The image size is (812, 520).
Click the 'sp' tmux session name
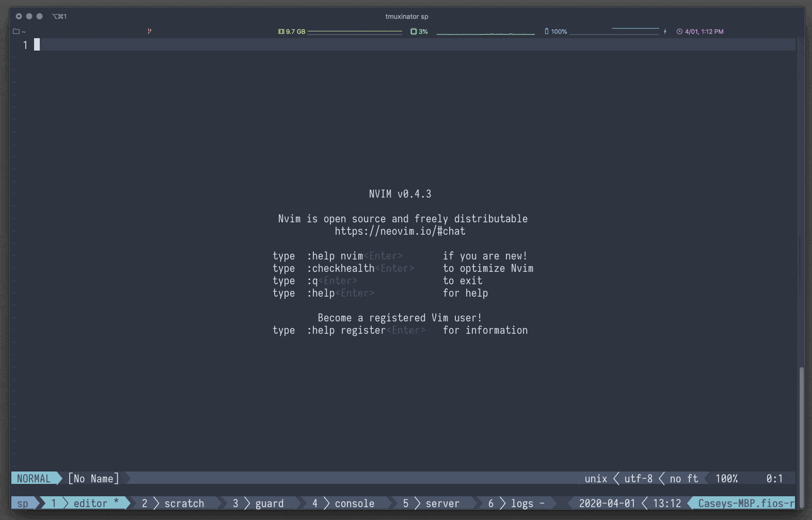tap(23, 503)
